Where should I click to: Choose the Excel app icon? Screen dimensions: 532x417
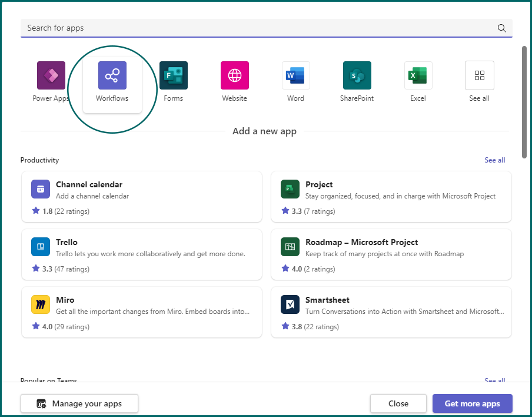point(418,75)
